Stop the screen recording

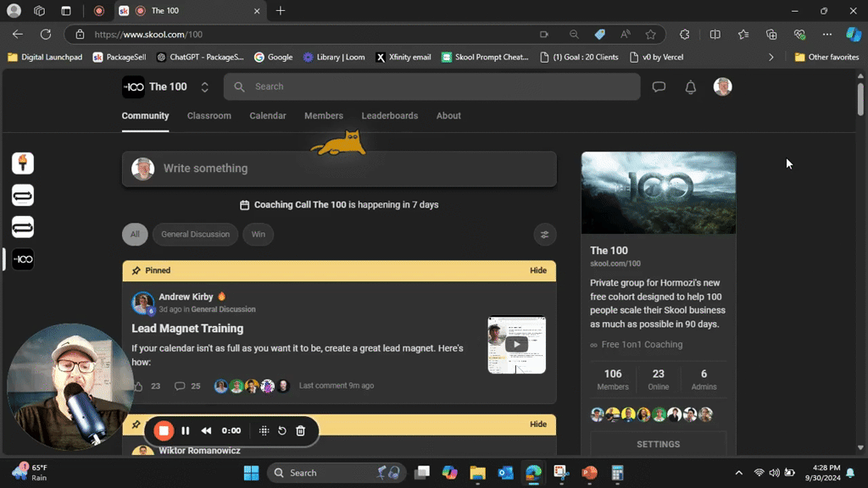tap(164, 430)
